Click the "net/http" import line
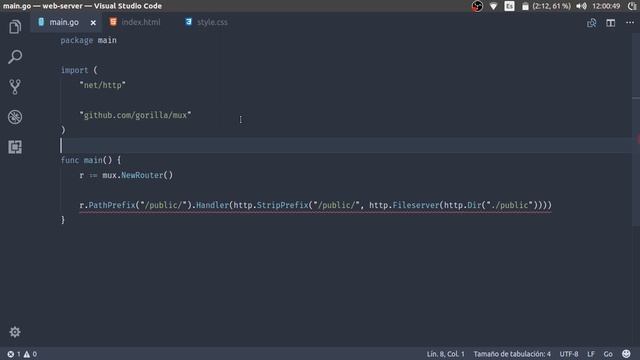The width and height of the screenshot is (640, 360). point(102,85)
